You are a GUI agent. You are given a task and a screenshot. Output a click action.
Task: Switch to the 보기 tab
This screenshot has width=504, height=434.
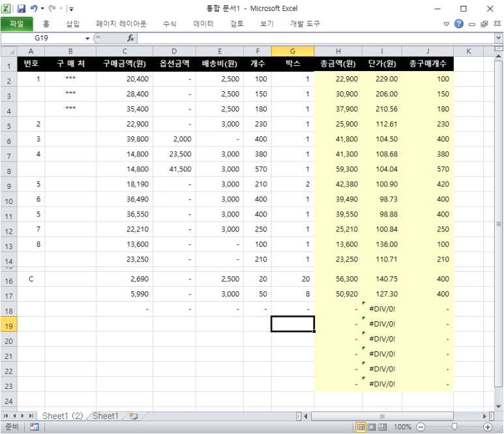267,23
